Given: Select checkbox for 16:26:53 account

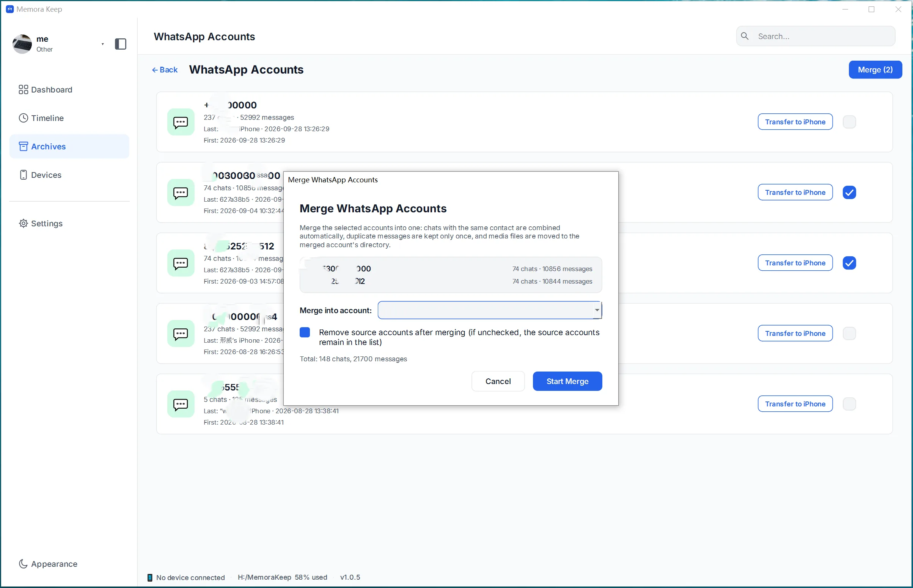Looking at the screenshot, I should [x=849, y=334].
